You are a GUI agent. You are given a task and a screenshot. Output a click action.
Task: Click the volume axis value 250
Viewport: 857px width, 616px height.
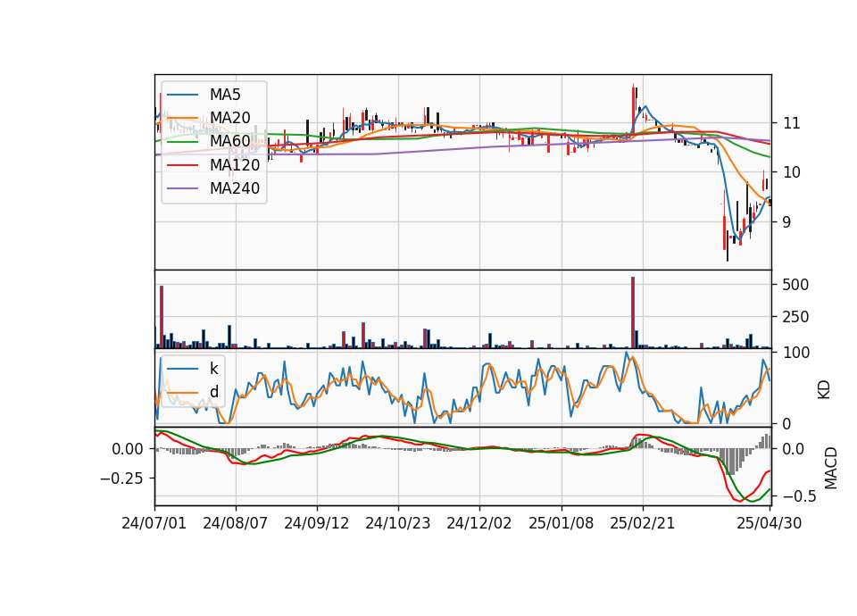click(795, 317)
